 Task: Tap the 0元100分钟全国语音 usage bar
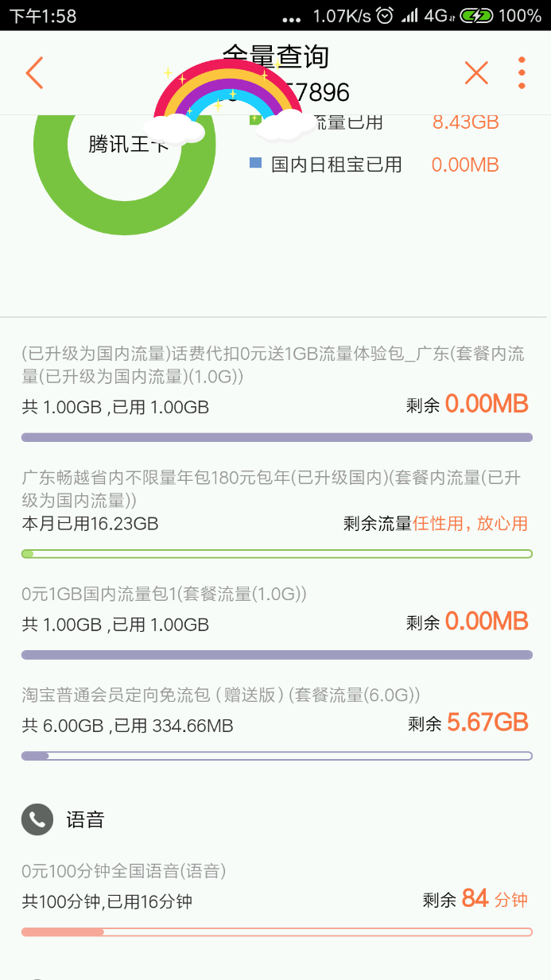pos(276,932)
